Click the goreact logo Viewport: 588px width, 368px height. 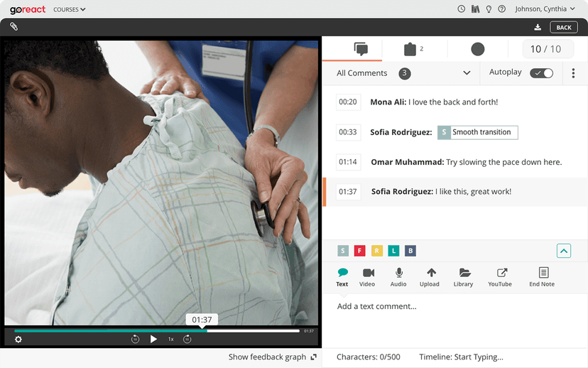(x=28, y=9)
